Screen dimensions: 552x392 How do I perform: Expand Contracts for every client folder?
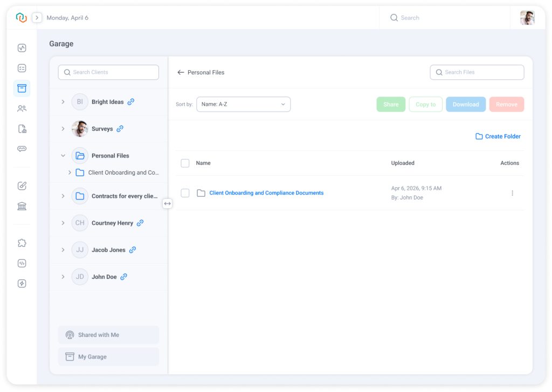pos(63,196)
